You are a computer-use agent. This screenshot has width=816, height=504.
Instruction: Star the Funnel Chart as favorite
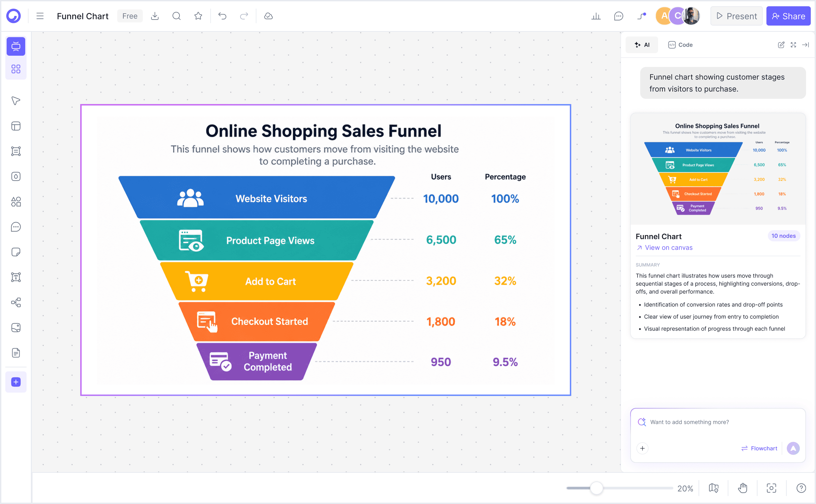(198, 16)
